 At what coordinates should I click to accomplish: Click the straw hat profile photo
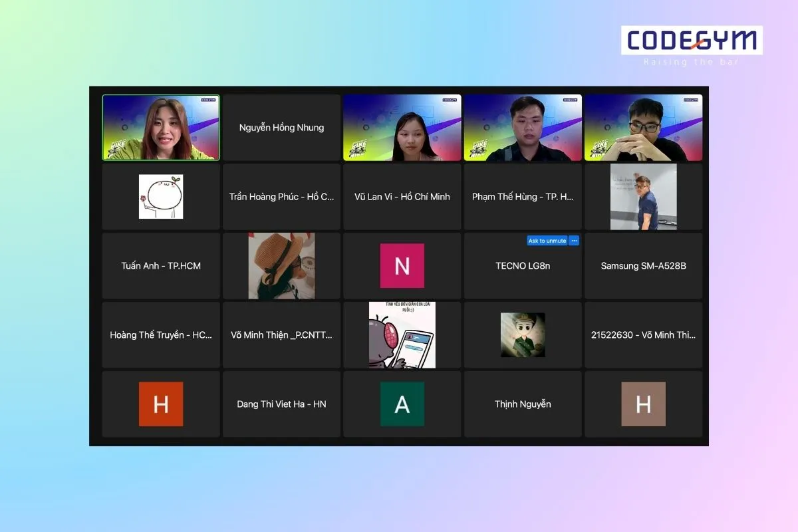pyautogui.click(x=281, y=266)
